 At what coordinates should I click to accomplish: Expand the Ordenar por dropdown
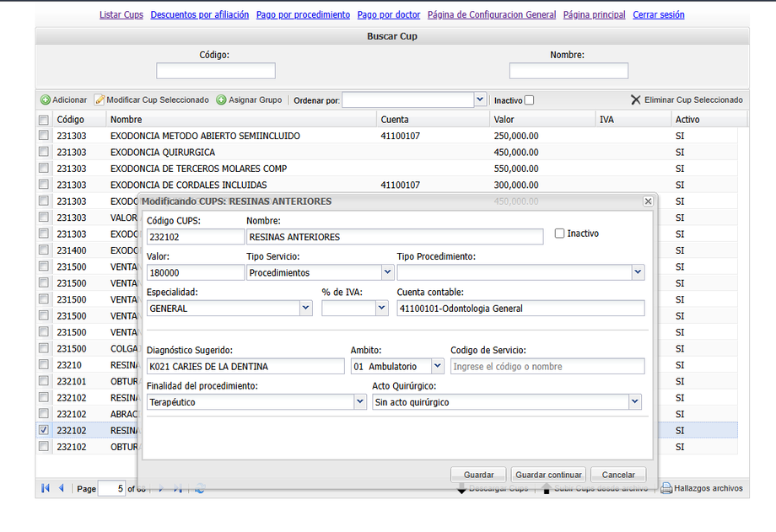pos(480,99)
